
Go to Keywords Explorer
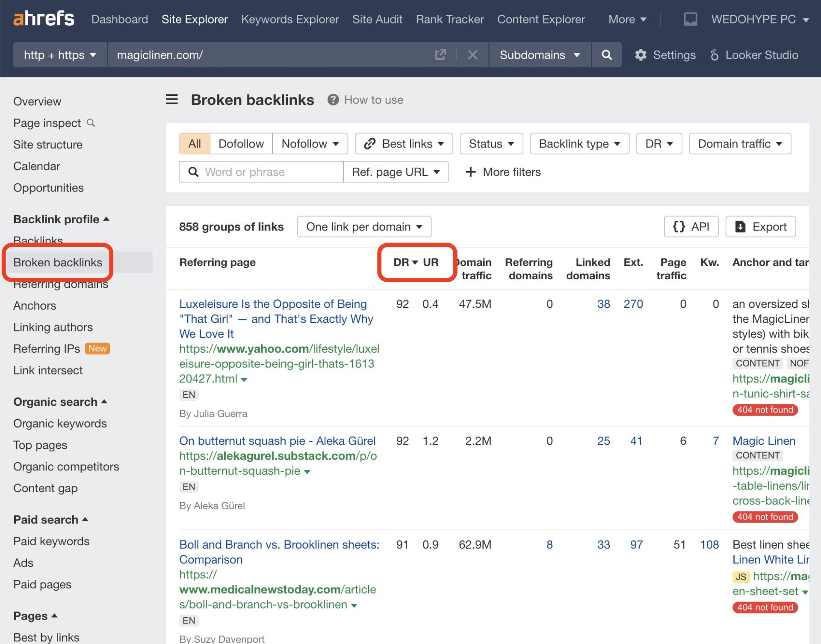[x=290, y=19]
